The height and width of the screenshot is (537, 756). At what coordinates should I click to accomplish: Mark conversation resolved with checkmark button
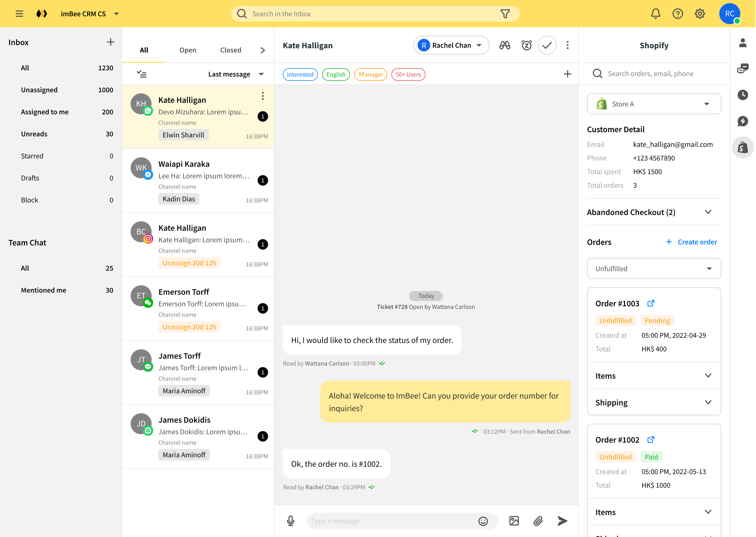pyautogui.click(x=547, y=45)
